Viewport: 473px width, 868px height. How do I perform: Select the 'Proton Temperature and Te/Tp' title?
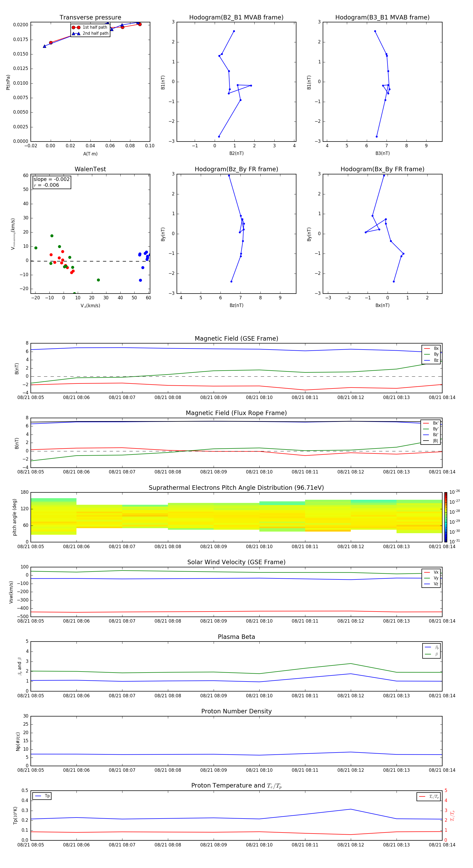236,786
